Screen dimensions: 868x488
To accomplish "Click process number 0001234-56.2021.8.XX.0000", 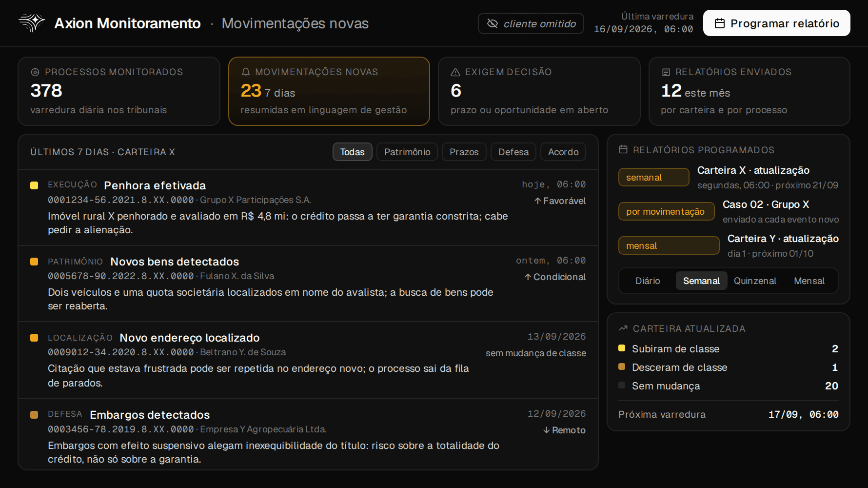I will pyautogui.click(x=121, y=200).
